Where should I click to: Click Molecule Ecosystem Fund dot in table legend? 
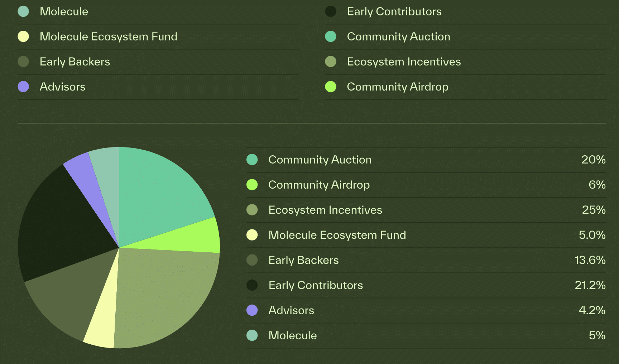[x=252, y=235]
